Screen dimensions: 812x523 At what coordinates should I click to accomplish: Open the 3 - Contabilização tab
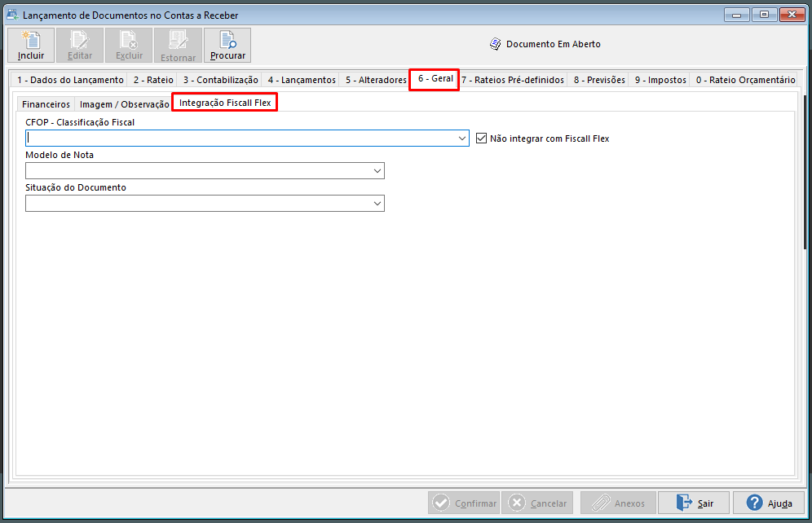[221, 80]
